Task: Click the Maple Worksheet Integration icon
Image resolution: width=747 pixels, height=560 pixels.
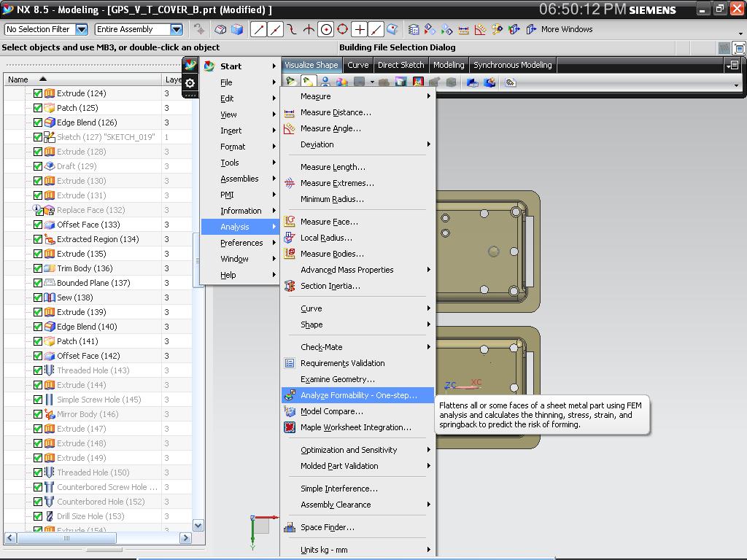Action: [289, 427]
